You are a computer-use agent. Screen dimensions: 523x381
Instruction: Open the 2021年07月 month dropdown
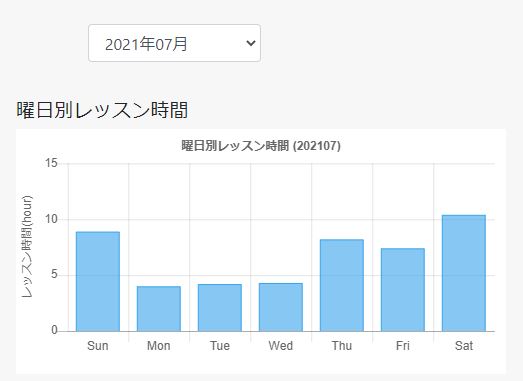click(x=174, y=43)
